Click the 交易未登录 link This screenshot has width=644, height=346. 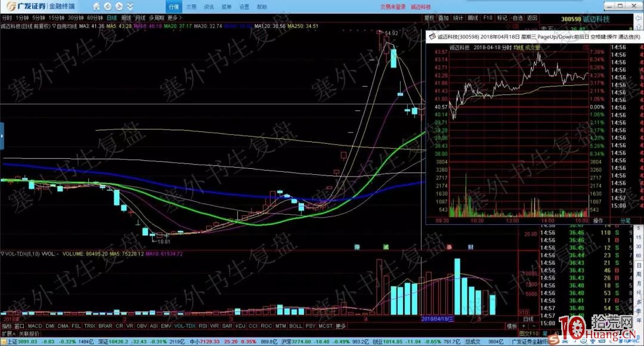tap(392, 7)
